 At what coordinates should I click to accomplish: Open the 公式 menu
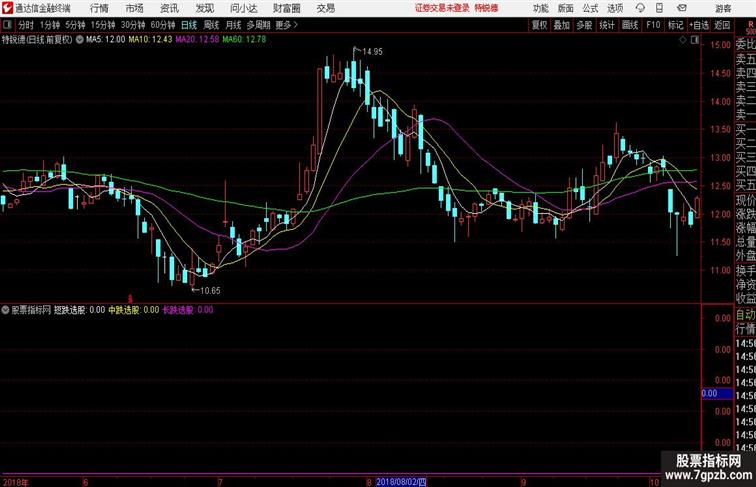coord(590,8)
